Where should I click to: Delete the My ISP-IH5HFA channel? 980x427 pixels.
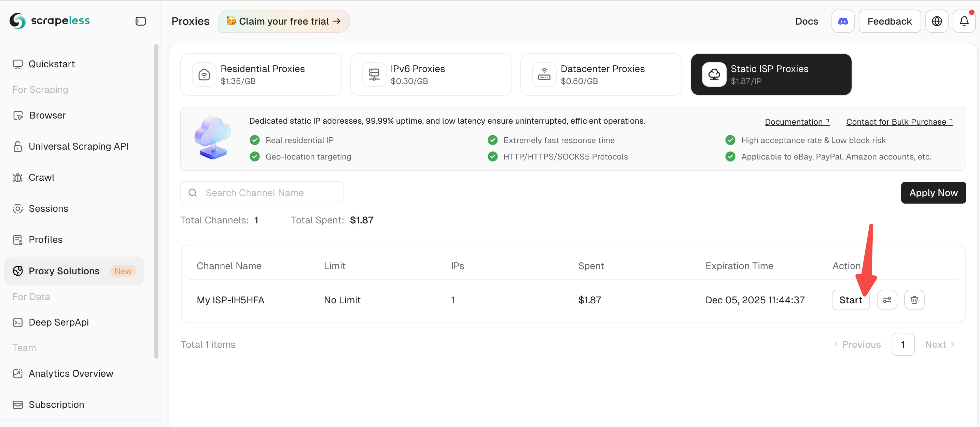pyautogui.click(x=914, y=300)
